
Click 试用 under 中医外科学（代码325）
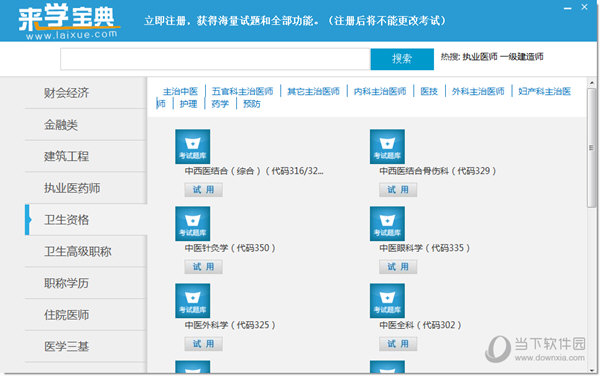[x=203, y=344]
